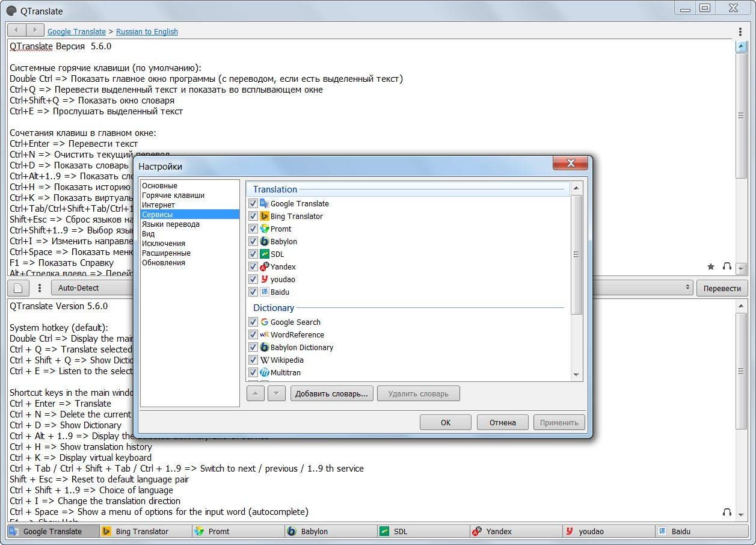Click the Wikipedia icon in dictionary list
This screenshot has height=545, width=756.
pyautogui.click(x=265, y=360)
